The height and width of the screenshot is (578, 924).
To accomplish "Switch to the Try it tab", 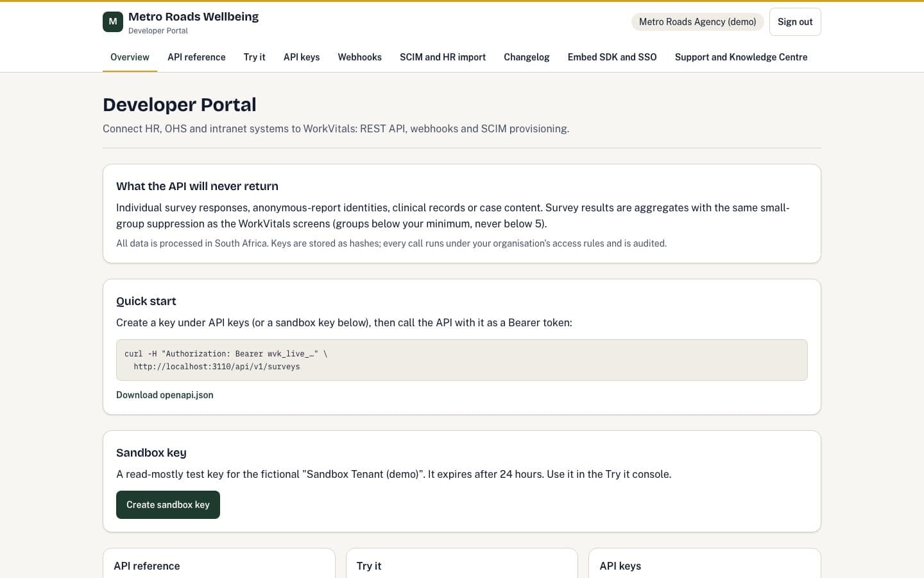I will [254, 57].
